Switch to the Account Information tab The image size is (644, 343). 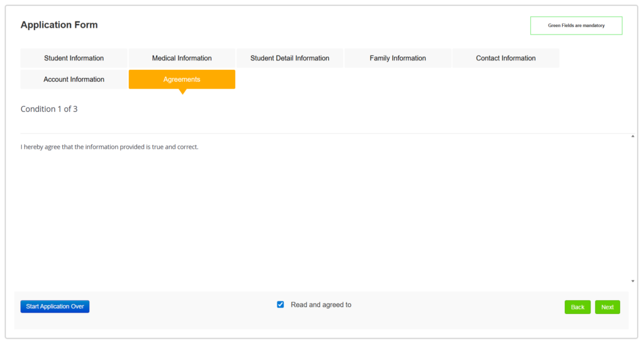pyautogui.click(x=74, y=79)
